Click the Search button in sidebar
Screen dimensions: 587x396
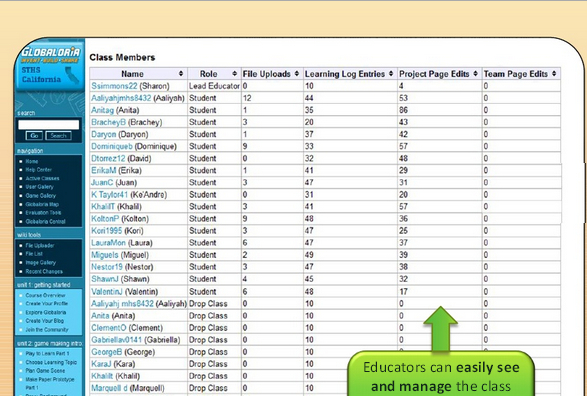pos(58,135)
